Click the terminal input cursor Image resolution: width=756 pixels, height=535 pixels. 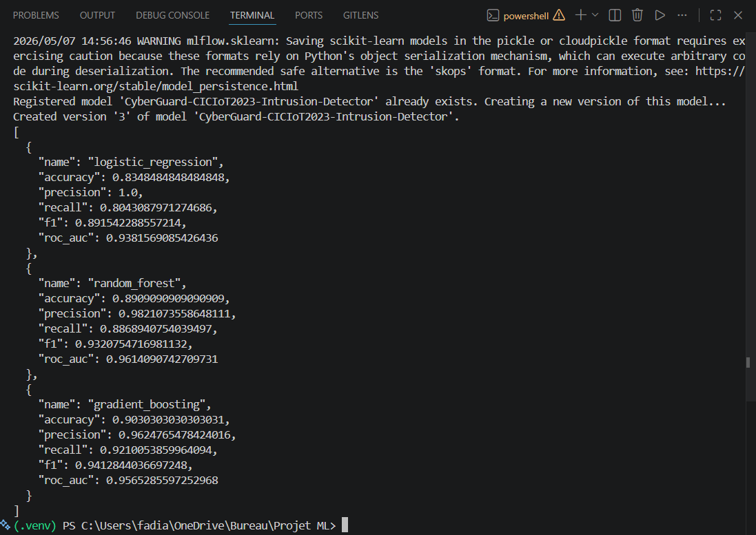pos(345,525)
